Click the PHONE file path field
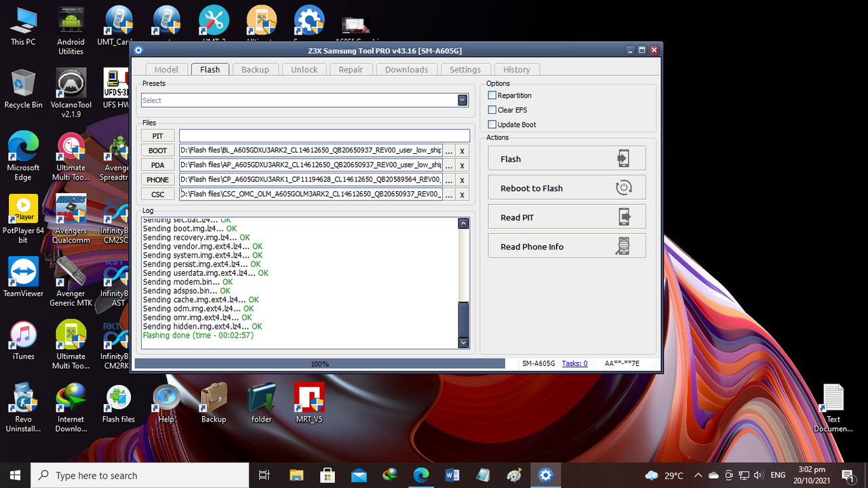 point(311,180)
